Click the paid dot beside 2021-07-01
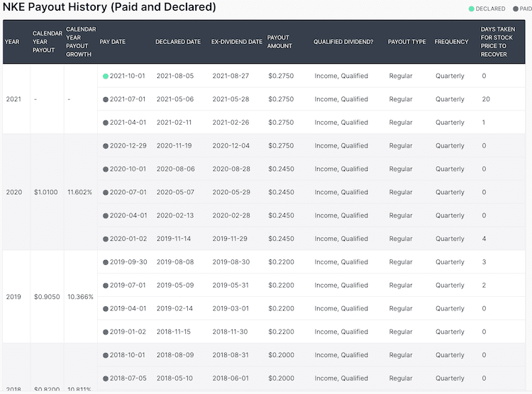The height and width of the screenshot is (394, 532). [x=106, y=100]
